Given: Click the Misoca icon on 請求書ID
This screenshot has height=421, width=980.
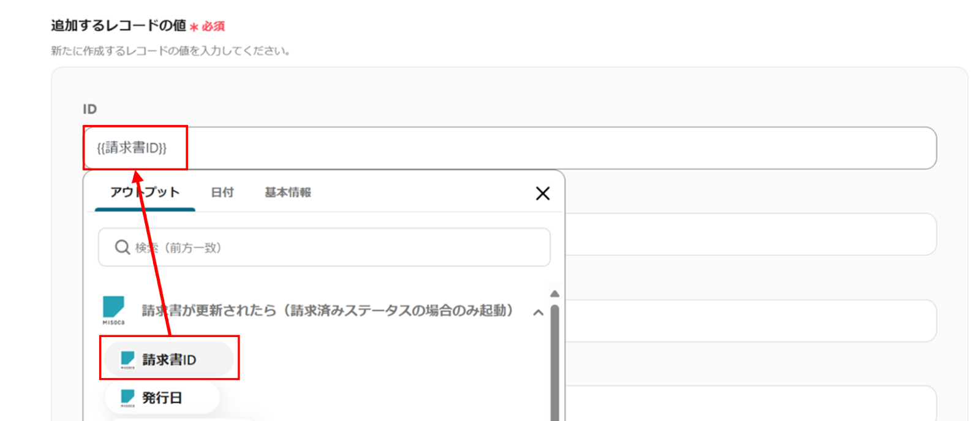Looking at the screenshot, I should [127, 360].
